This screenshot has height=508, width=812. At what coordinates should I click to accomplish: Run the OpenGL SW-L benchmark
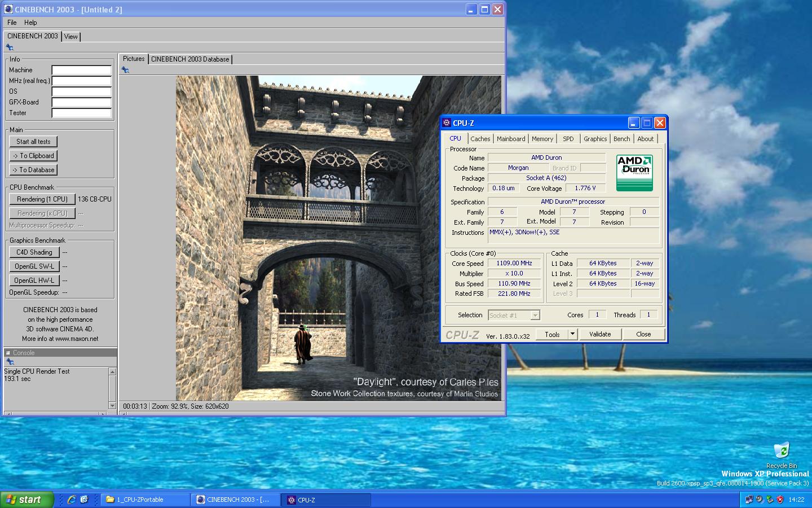coord(34,266)
